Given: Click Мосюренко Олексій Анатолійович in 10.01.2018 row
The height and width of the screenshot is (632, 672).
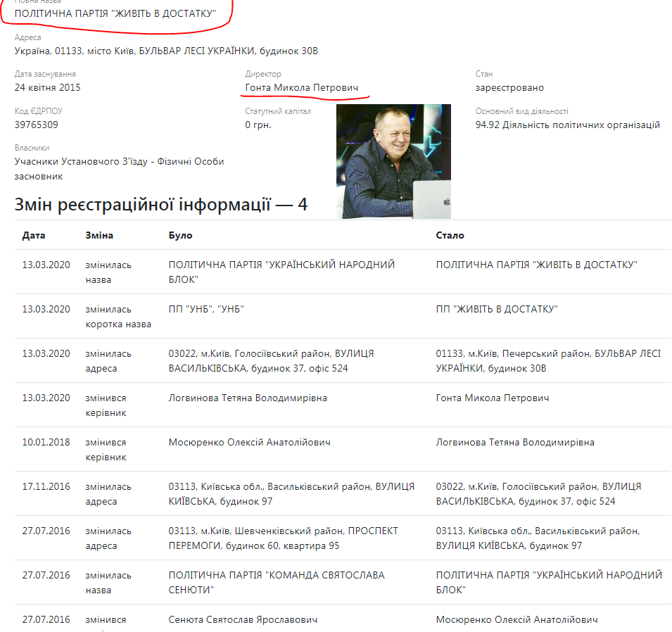Looking at the screenshot, I should click(x=249, y=442).
